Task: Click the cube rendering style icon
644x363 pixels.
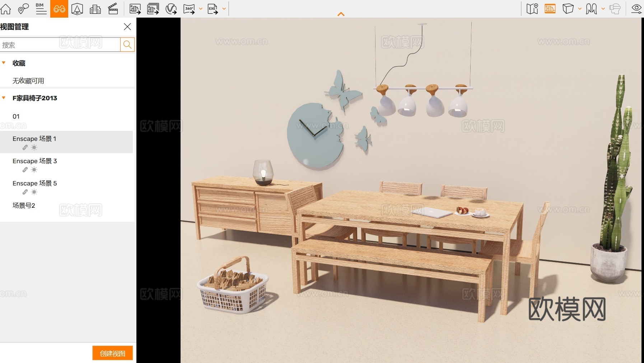Action: click(568, 9)
